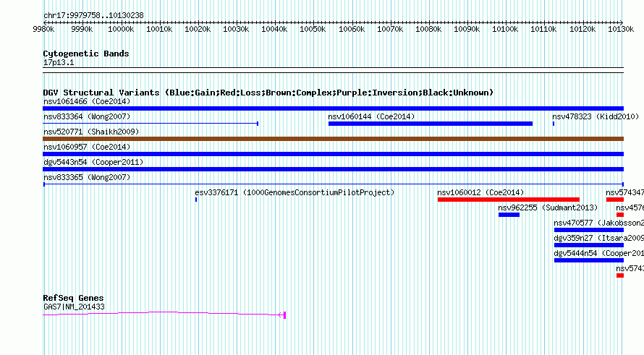Click the nsv833364 (Wong2007) label
Screen dimensions: 644x355
(x=87, y=116)
